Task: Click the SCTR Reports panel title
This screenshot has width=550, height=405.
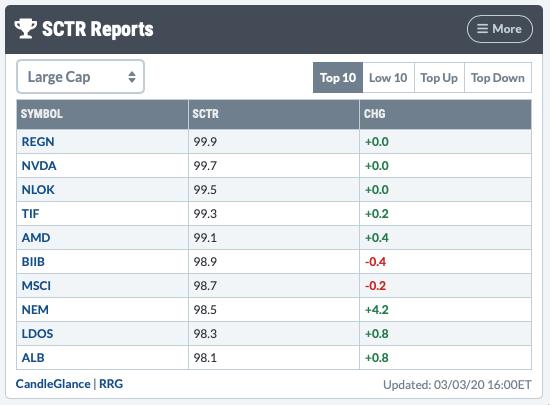Action: (98, 29)
